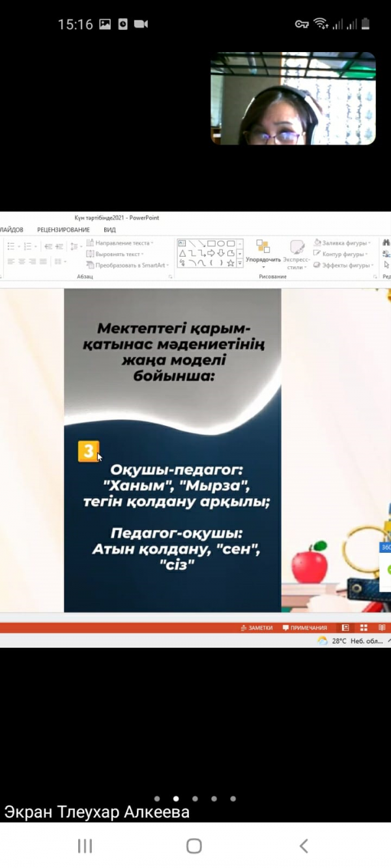Open the Упорядочить (Arrange) button
Viewport: 391px width, 868px height.
[x=263, y=253]
